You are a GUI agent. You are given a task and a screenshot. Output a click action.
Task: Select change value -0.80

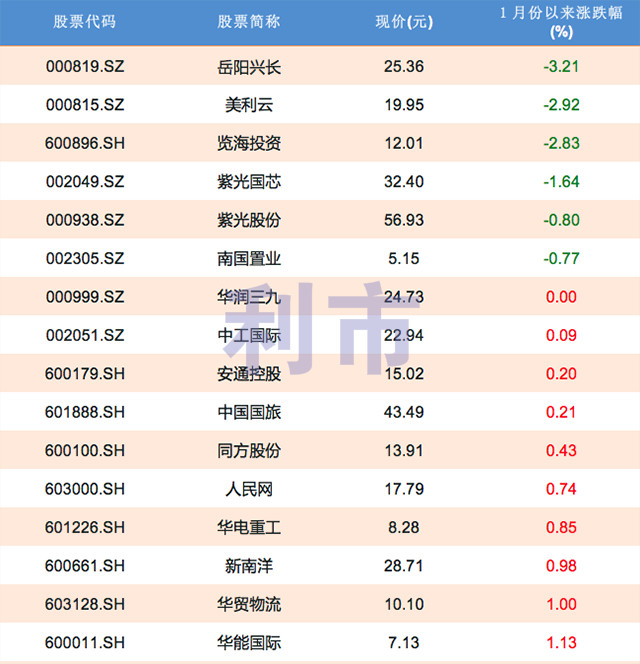tap(561, 220)
